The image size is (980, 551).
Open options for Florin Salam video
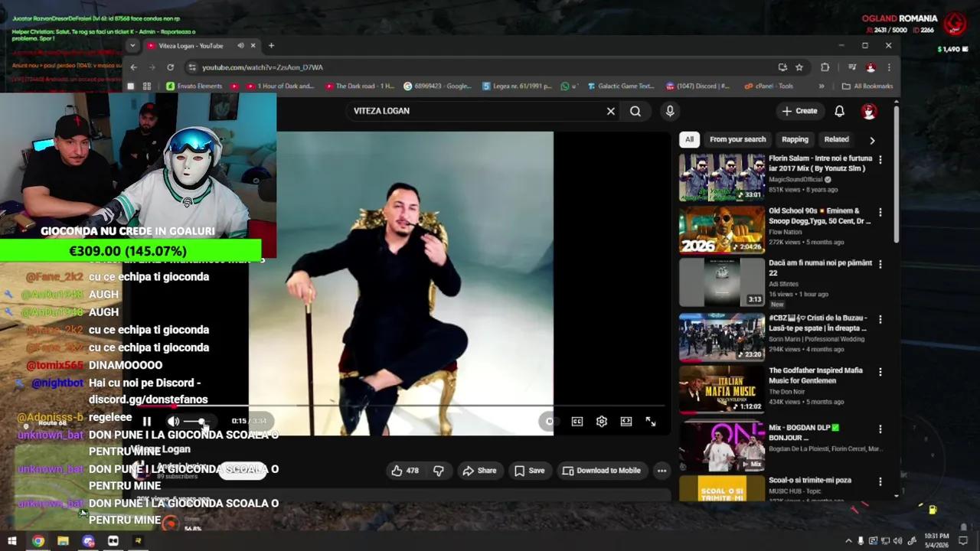880,160
